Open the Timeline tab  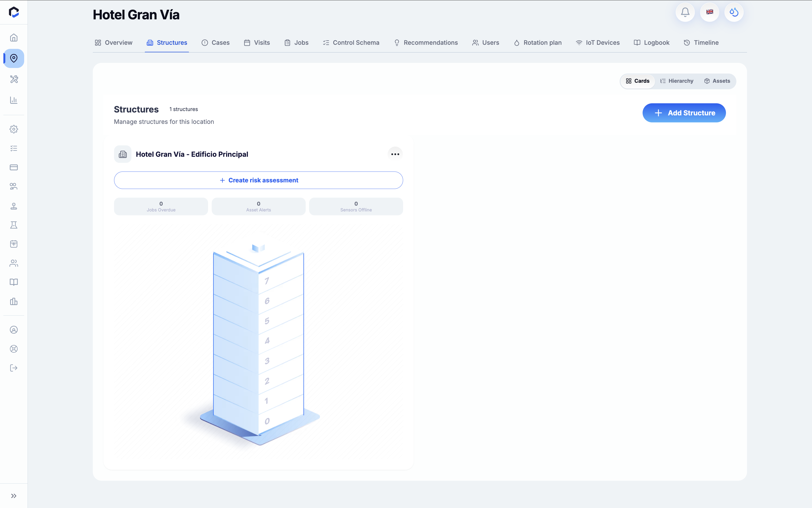coord(701,43)
